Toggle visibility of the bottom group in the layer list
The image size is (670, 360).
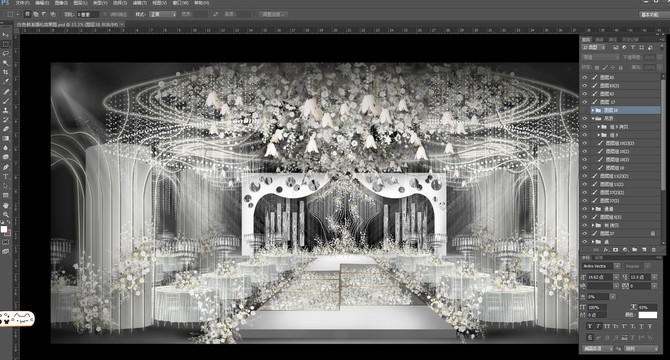click(x=585, y=242)
